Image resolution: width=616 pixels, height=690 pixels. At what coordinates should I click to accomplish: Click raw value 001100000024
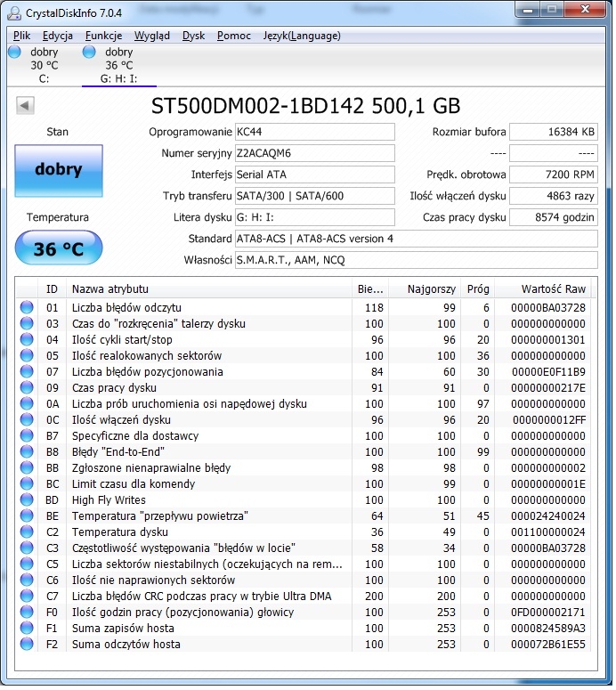548,532
